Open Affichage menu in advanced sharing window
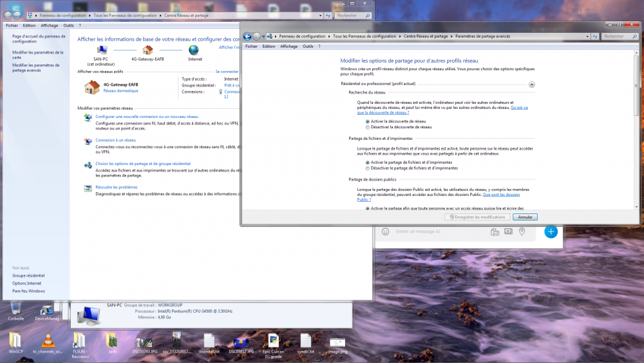This screenshot has width=644, height=363. pyautogui.click(x=289, y=46)
